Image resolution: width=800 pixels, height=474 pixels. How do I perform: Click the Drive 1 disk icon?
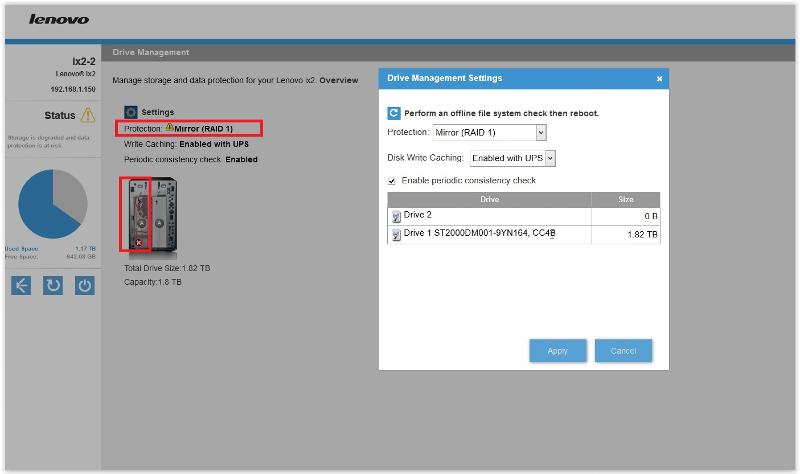tap(396, 235)
